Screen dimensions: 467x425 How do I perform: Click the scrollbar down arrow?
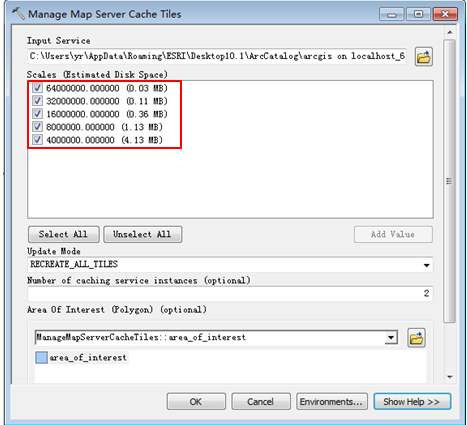pos(450,377)
